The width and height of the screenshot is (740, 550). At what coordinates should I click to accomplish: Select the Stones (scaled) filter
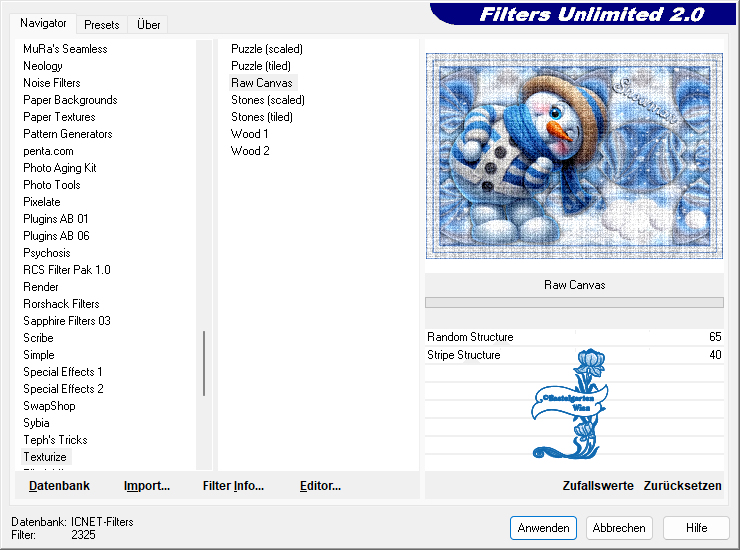[268, 100]
